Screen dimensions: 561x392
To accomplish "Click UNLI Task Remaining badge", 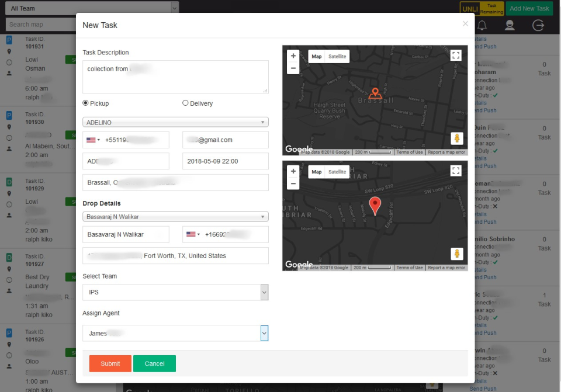I will coord(482,8).
